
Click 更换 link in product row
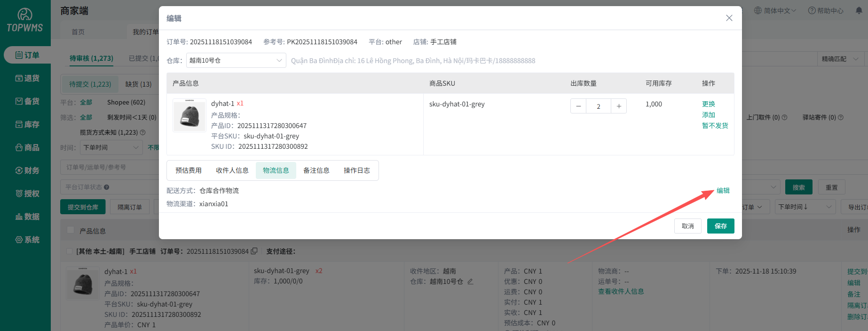pyautogui.click(x=709, y=104)
